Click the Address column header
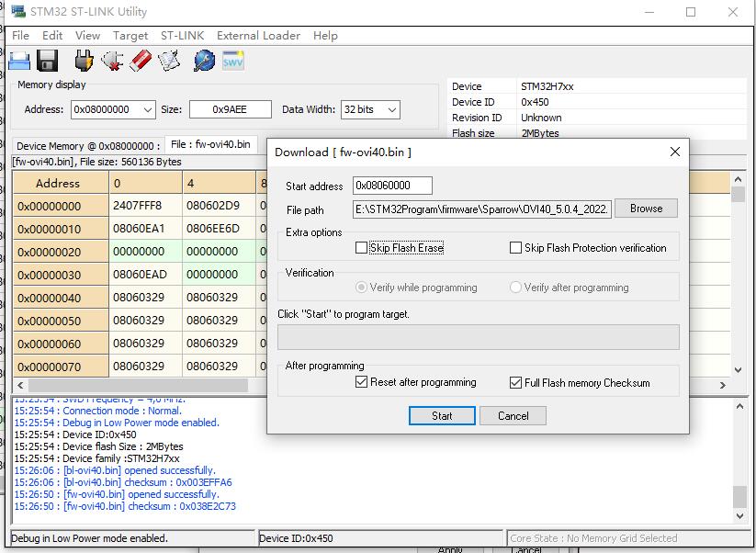The width and height of the screenshot is (756, 553). (61, 183)
